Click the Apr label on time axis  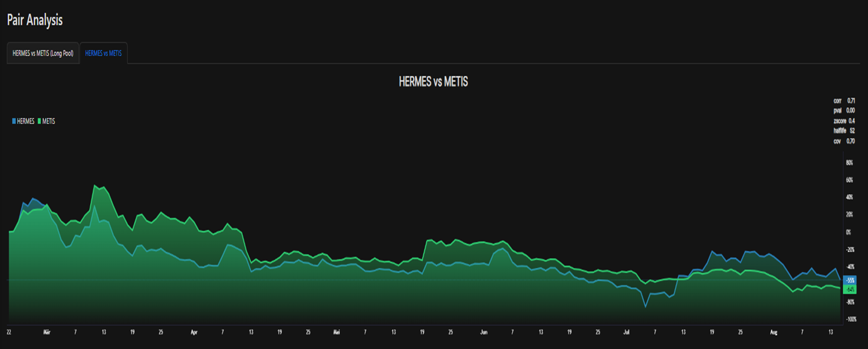coord(194,333)
